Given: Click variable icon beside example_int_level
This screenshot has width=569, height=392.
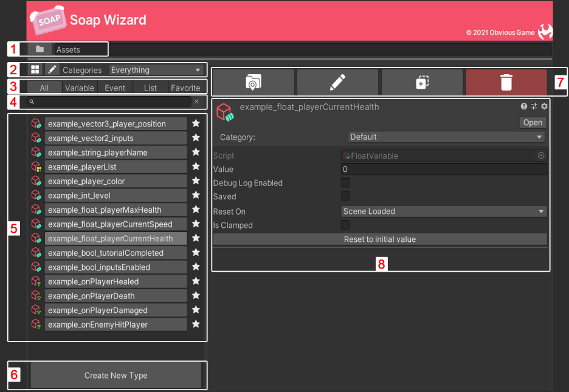Looking at the screenshot, I should [36, 196].
